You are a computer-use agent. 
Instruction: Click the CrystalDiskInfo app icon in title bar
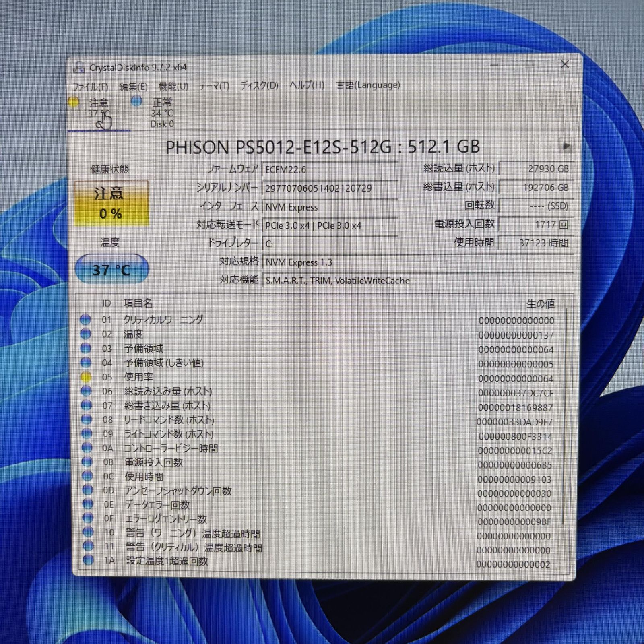click(x=79, y=67)
